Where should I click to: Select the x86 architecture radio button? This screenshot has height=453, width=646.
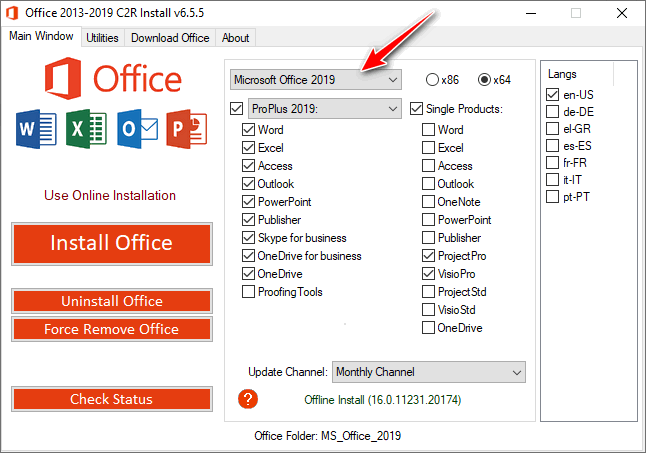point(433,79)
